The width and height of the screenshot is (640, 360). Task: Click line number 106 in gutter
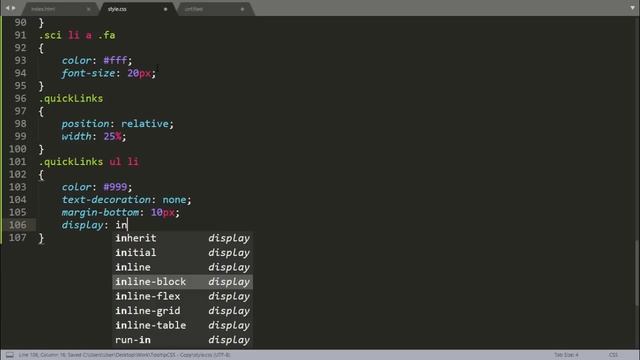click(x=18, y=225)
